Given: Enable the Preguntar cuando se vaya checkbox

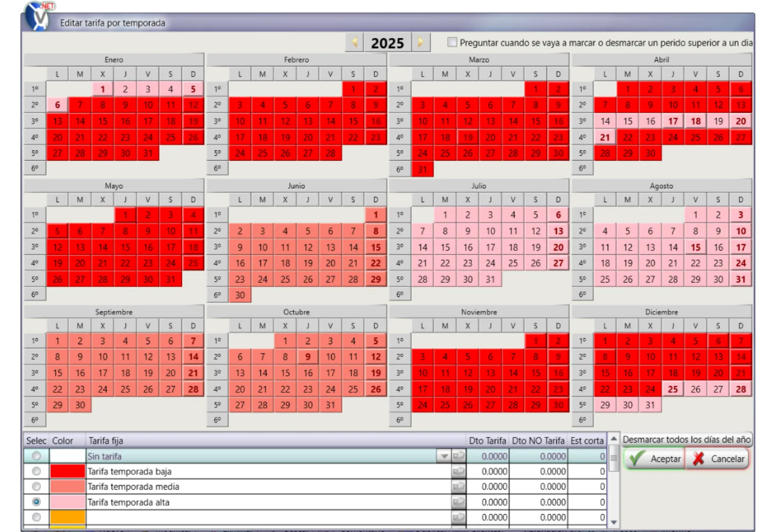Looking at the screenshot, I should point(452,42).
